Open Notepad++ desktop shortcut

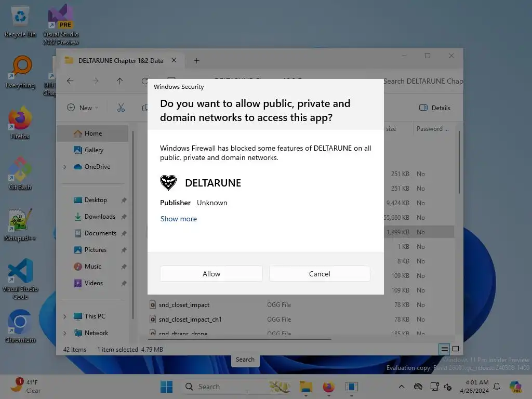[20, 224]
